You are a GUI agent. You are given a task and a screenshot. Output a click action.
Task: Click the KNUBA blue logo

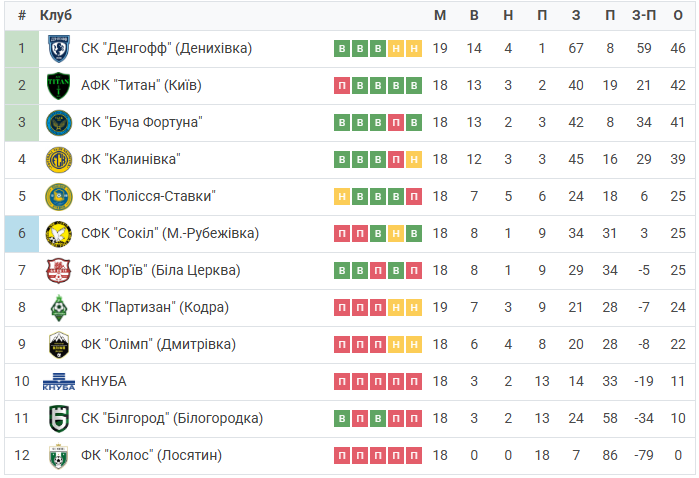pos(59,382)
